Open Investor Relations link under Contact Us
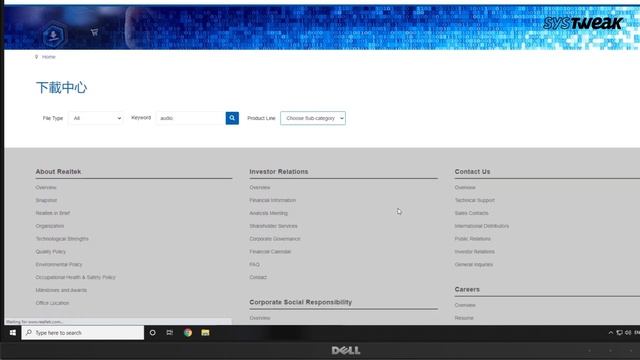The image size is (640, 360). [x=475, y=251]
